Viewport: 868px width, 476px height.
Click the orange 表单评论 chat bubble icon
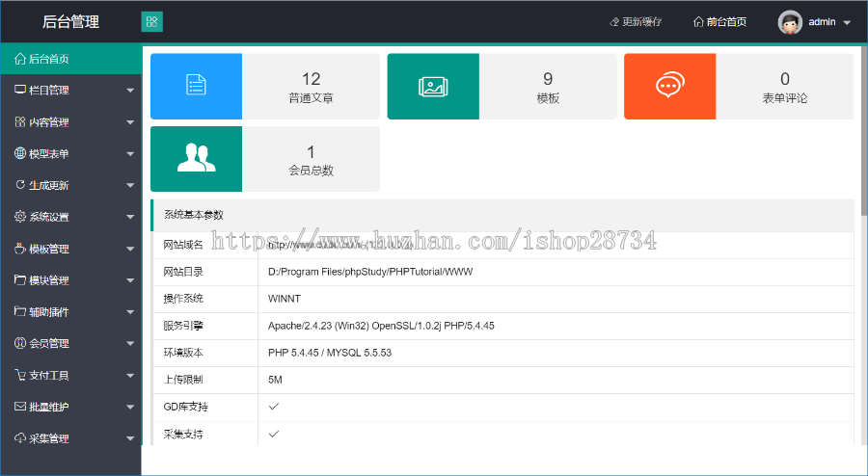pyautogui.click(x=669, y=87)
